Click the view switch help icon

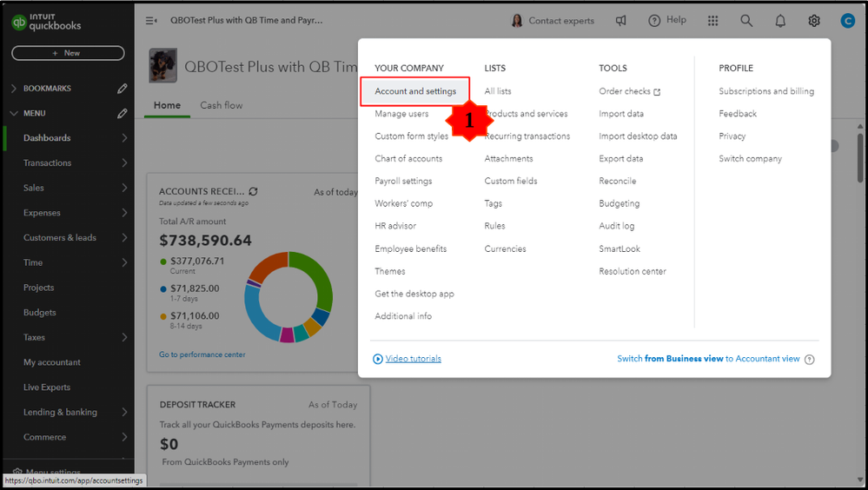click(x=809, y=360)
